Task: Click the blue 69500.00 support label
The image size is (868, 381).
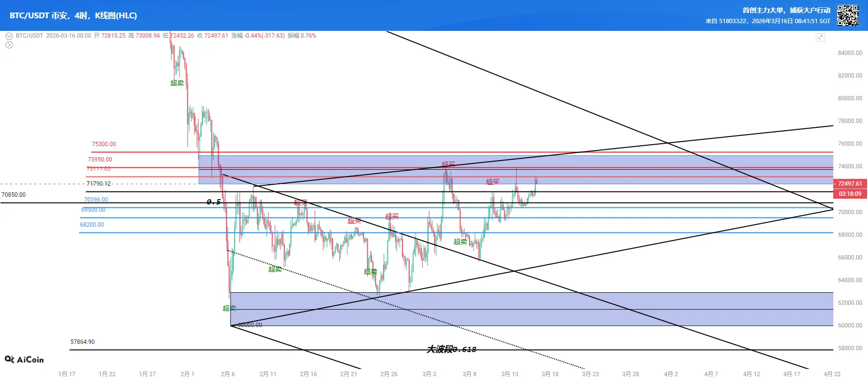Action: 93,210
